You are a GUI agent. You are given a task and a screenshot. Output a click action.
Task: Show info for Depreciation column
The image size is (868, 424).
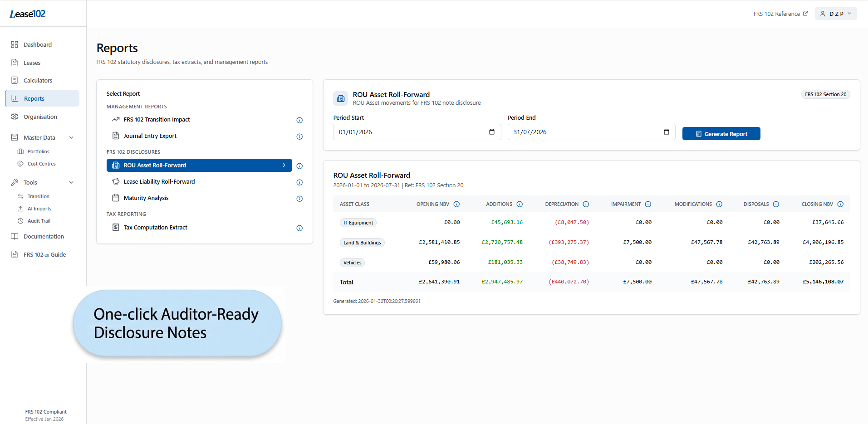tap(586, 204)
